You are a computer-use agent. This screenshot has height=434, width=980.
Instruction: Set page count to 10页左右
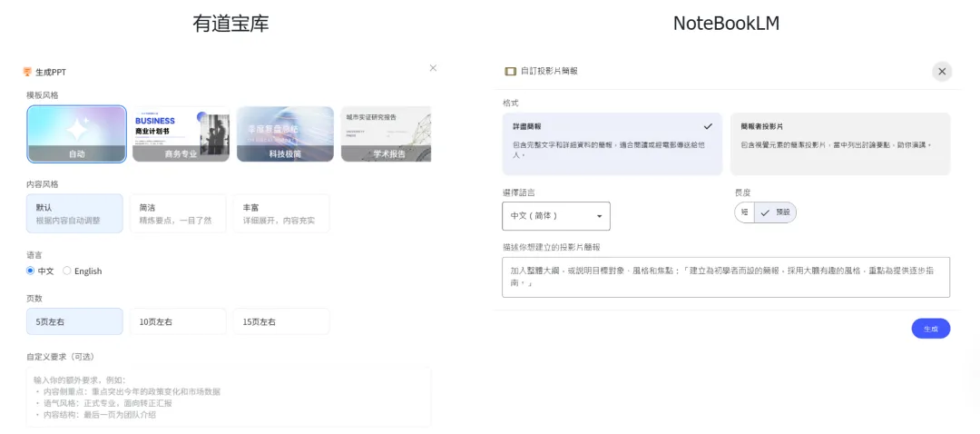click(x=178, y=321)
